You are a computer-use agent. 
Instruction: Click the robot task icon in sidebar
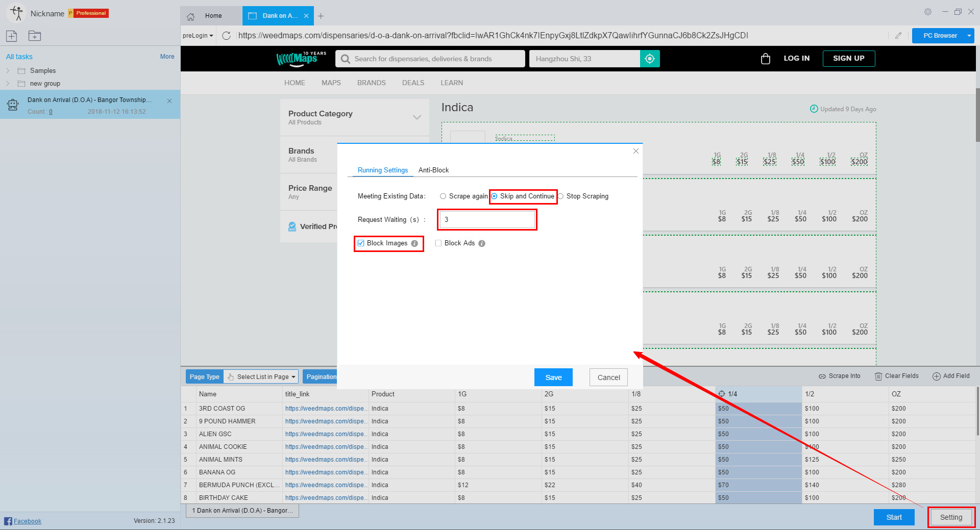pyautogui.click(x=13, y=105)
